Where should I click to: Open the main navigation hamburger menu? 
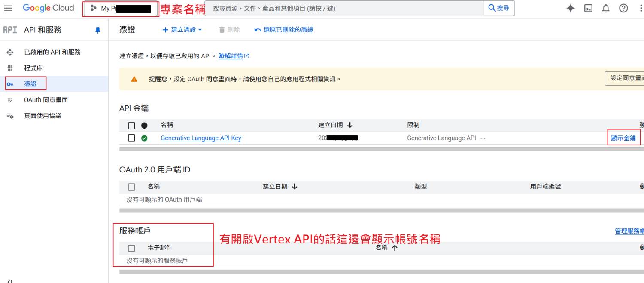(x=8, y=8)
